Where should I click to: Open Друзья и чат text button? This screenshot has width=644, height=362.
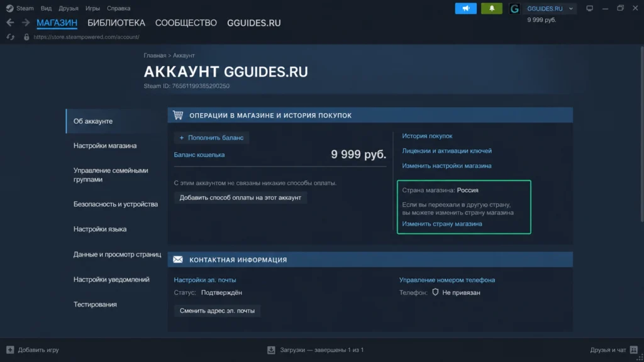(608, 349)
